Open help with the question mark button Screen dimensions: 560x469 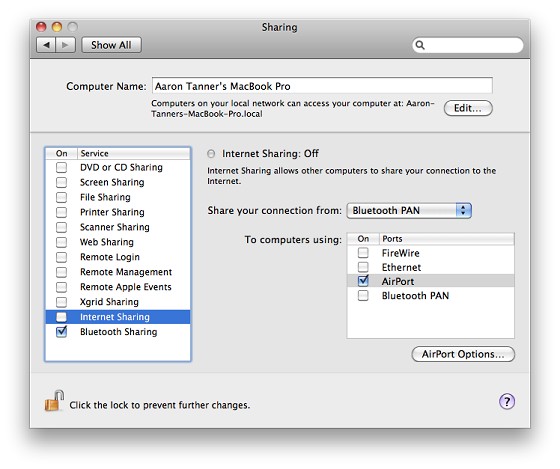(507, 401)
